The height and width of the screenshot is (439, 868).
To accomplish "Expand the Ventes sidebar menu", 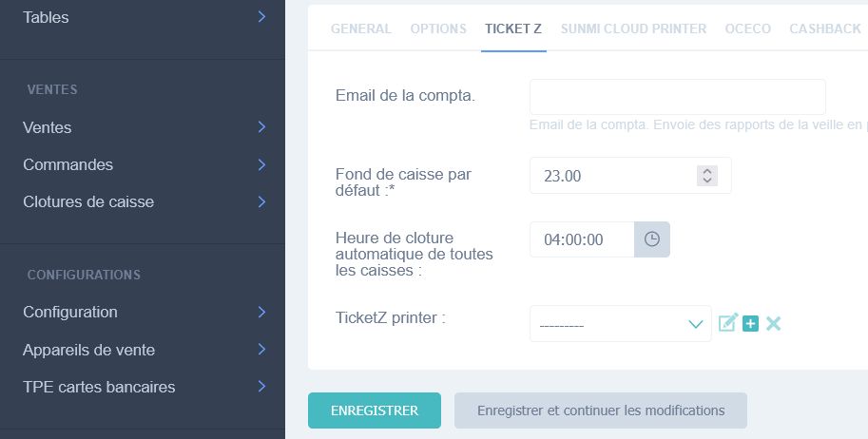I will (x=143, y=127).
